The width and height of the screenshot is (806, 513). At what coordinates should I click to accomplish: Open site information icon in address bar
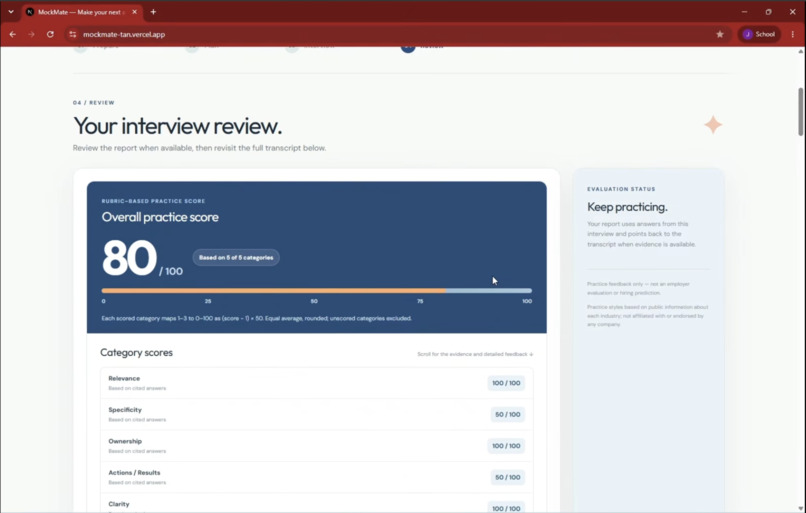coord(72,34)
